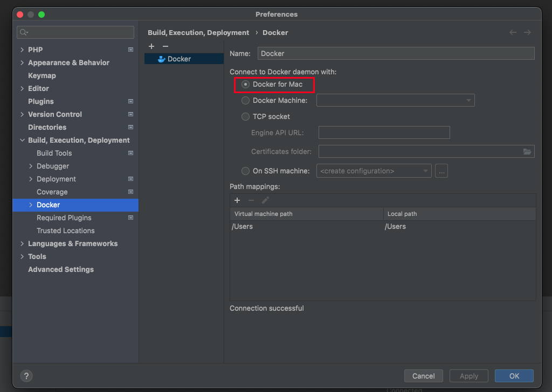Open SSH configurations with the ellipsis button
This screenshot has width=552, height=392.
point(441,171)
